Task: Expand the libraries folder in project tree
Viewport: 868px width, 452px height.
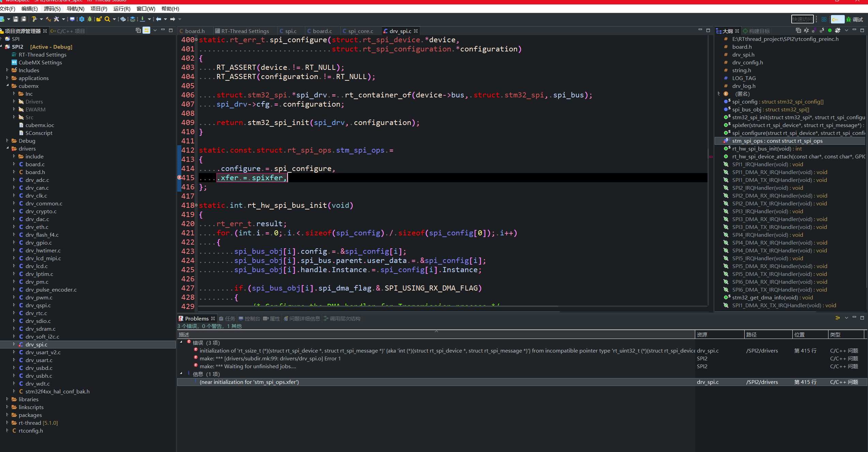Action: [x=7, y=399]
